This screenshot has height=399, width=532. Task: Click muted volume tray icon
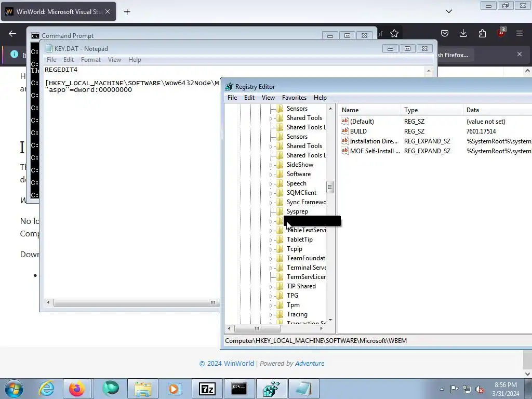(480, 389)
